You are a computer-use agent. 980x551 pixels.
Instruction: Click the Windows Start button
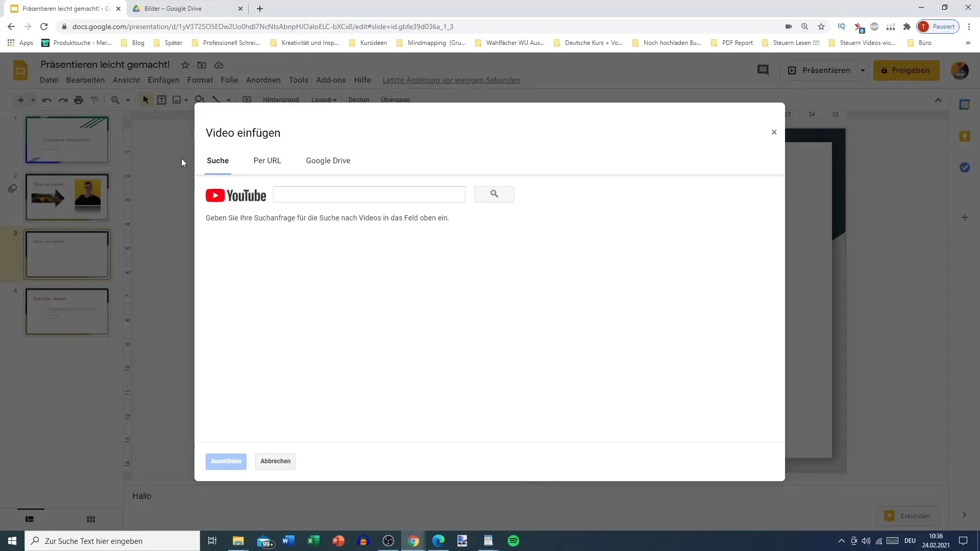tap(12, 541)
